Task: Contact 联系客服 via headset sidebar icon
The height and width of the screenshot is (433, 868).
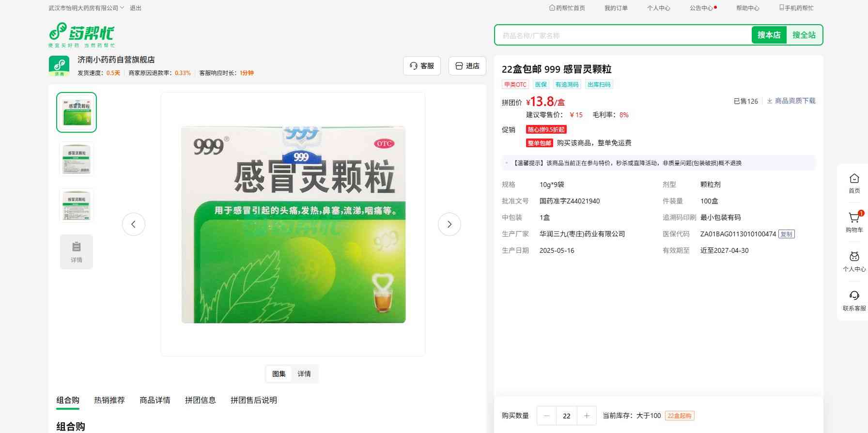Action: pos(854,300)
